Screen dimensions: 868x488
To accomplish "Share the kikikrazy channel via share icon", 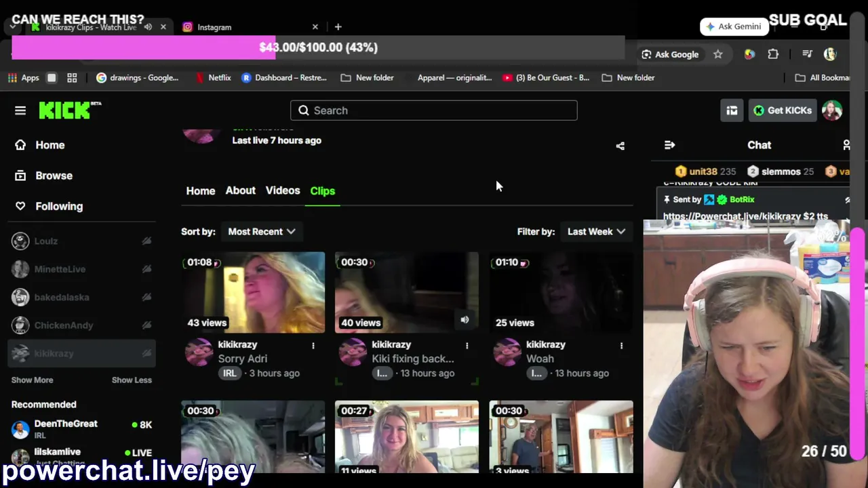I will pos(620,146).
